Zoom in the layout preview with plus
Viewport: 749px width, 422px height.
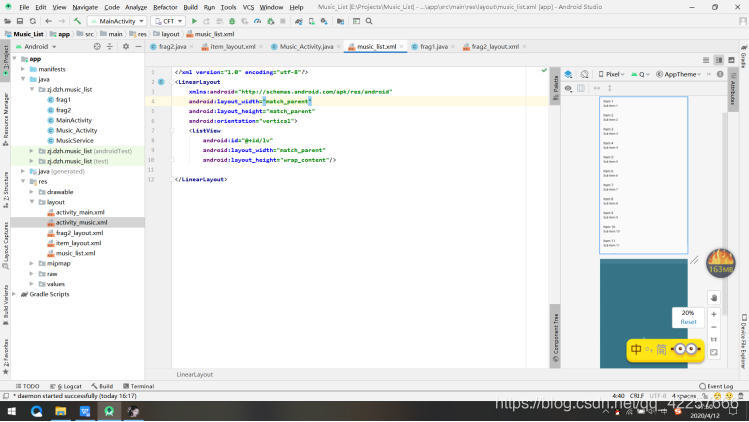713,314
